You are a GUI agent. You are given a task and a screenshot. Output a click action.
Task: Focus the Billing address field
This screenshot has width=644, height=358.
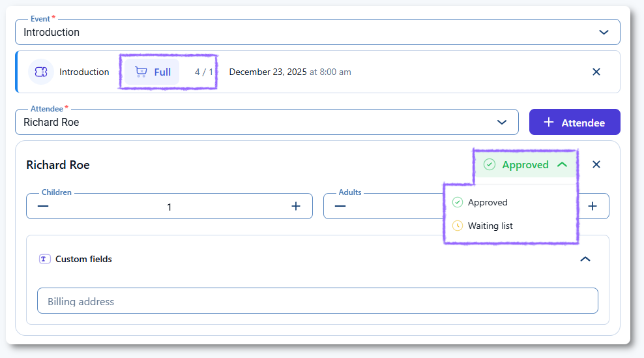pos(317,301)
